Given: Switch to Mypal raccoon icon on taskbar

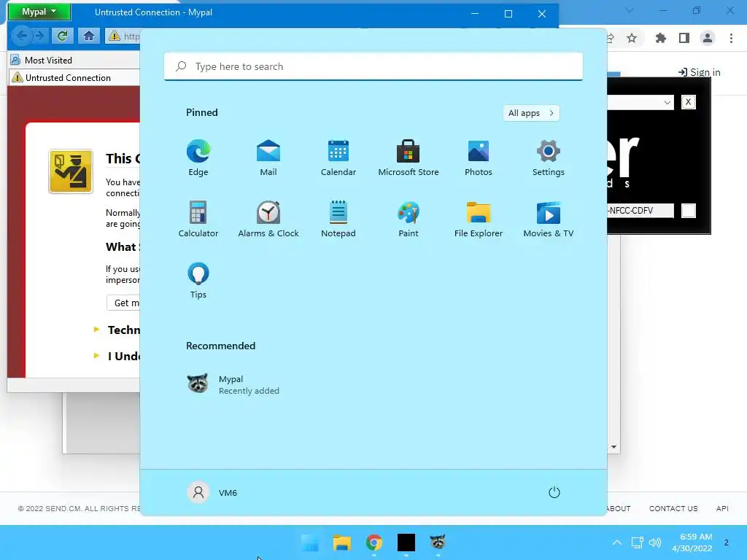Looking at the screenshot, I should pyautogui.click(x=438, y=542).
